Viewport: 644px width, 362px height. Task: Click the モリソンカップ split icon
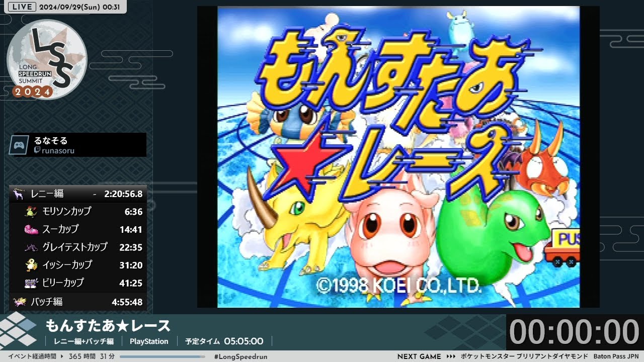[31, 212]
